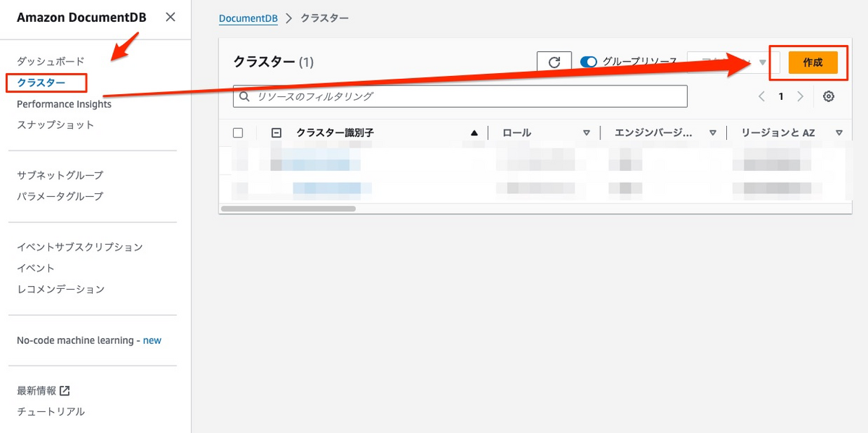Open イベント in the sidebar

(36, 268)
